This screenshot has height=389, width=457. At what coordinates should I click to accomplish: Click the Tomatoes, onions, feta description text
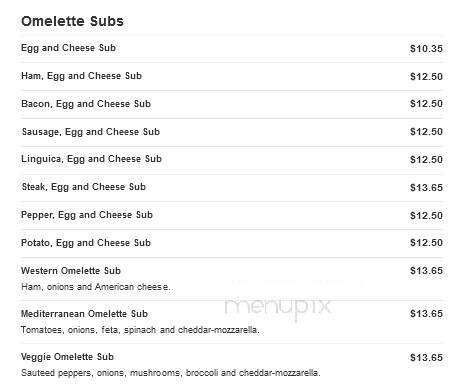140,330
